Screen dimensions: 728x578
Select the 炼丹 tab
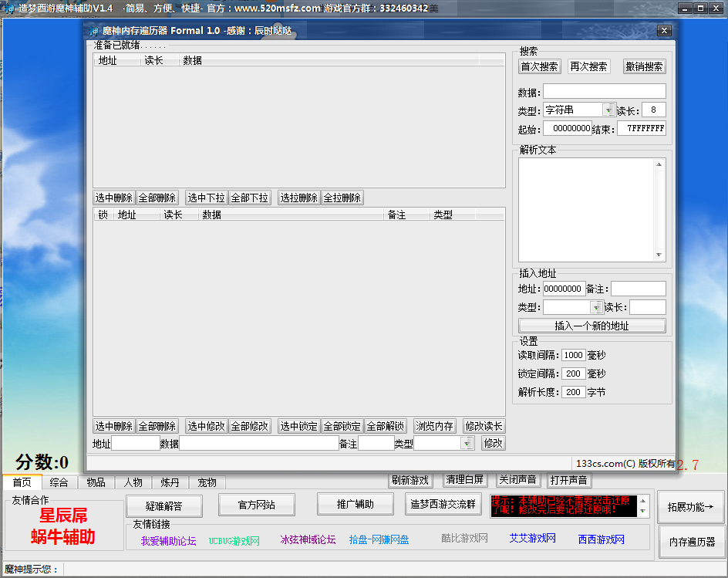point(170,482)
